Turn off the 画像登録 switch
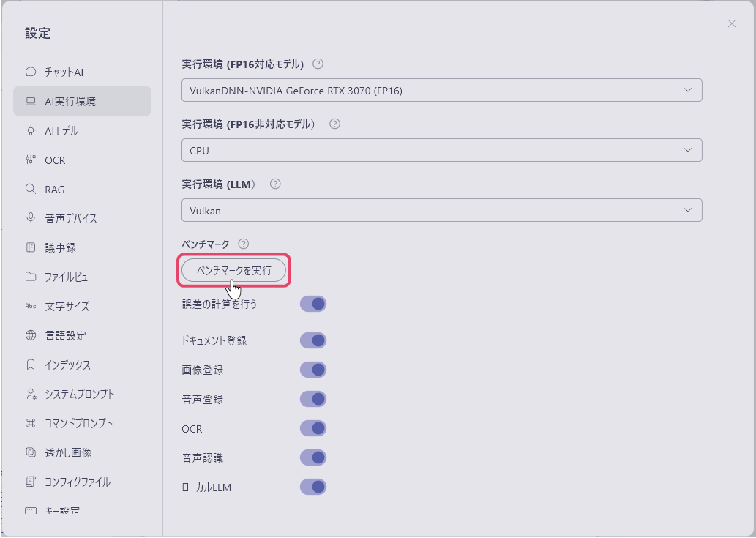Viewport: 756px width, 538px height. pyautogui.click(x=312, y=369)
